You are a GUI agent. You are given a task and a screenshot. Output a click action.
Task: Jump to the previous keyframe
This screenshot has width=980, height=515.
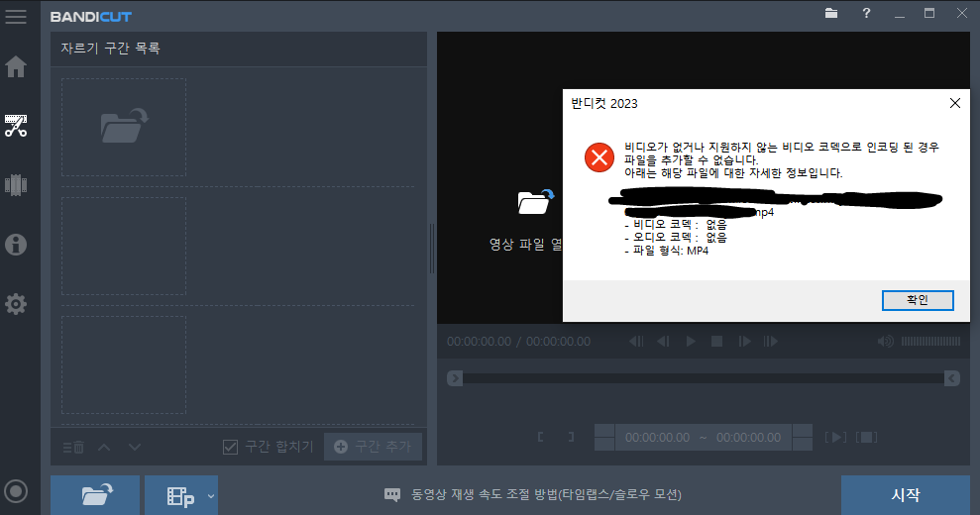tap(636, 342)
